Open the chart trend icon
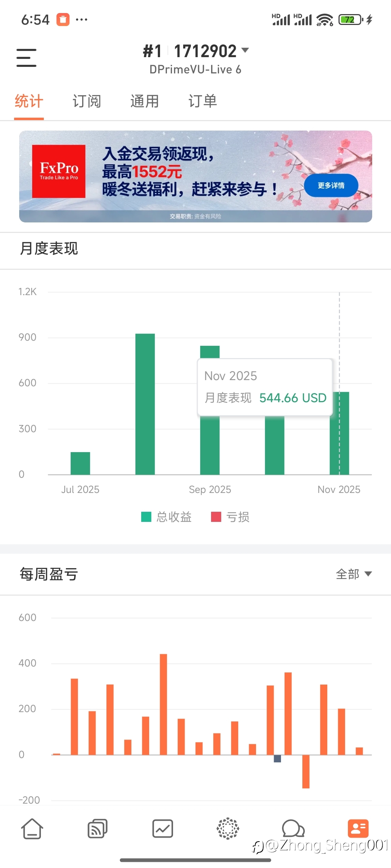This screenshot has width=391, height=868. (163, 829)
